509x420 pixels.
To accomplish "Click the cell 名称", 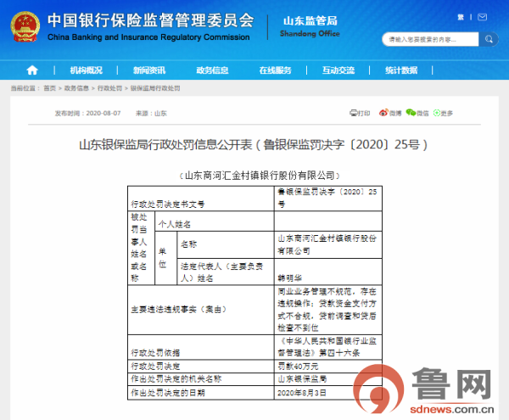I will pyautogui.click(x=226, y=244).
